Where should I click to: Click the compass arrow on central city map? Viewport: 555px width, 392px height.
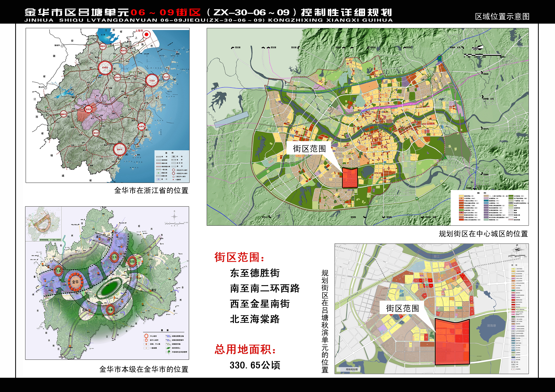(x=477, y=48)
